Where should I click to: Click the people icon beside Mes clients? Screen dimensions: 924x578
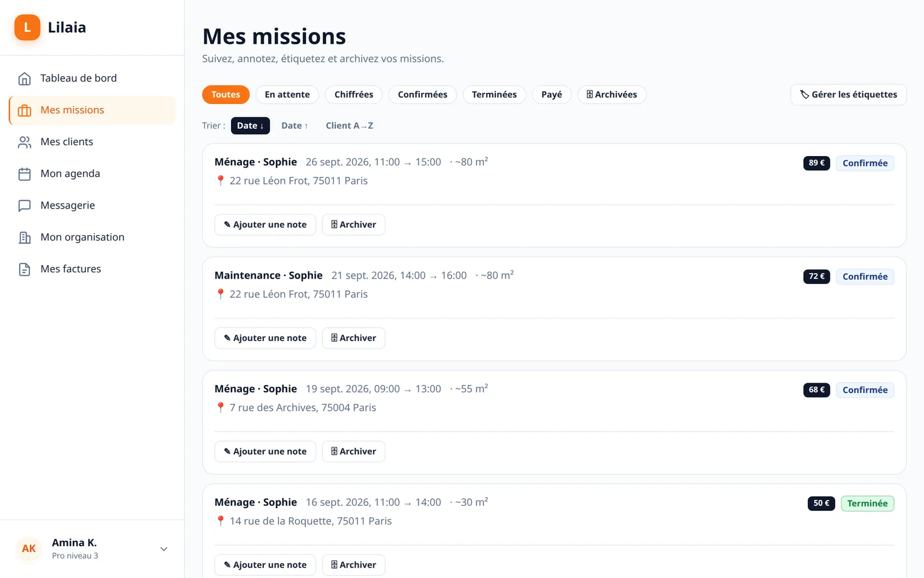point(24,142)
